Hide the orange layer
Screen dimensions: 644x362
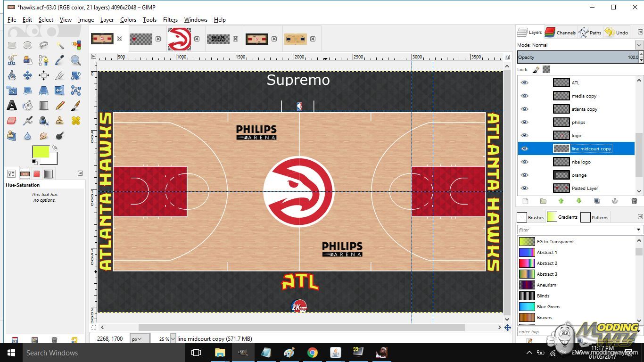pyautogui.click(x=524, y=175)
